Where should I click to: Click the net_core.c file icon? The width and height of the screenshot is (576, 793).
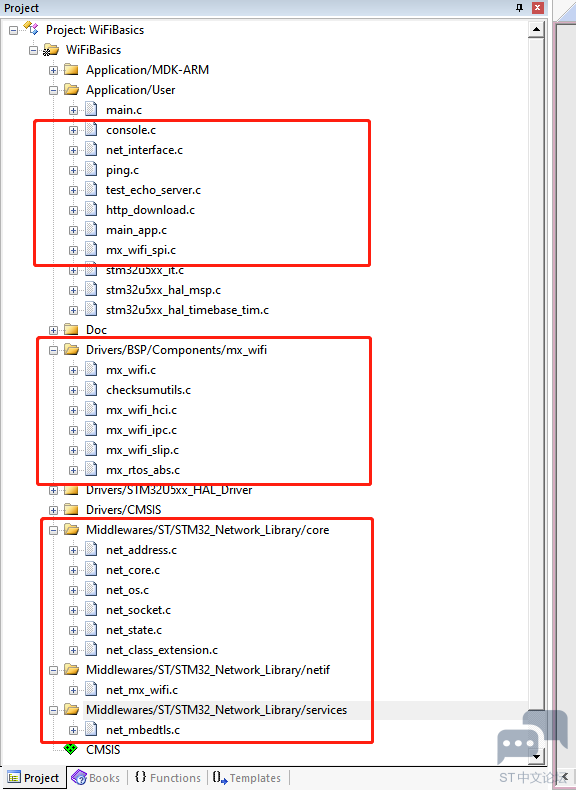coord(91,569)
